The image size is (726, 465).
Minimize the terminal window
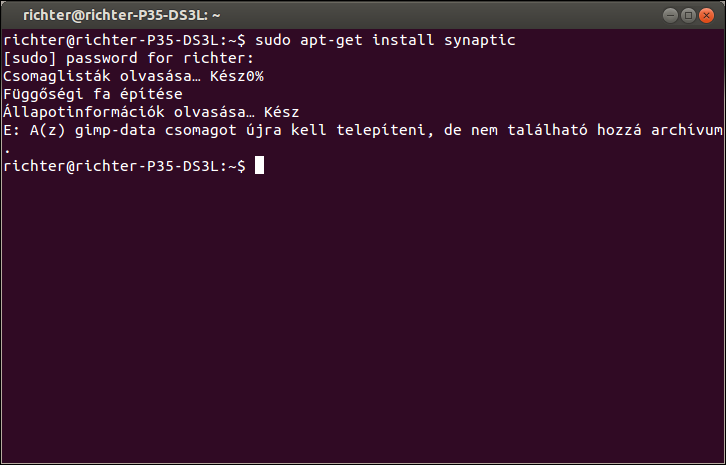pyautogui.click(x=672, y=15)
